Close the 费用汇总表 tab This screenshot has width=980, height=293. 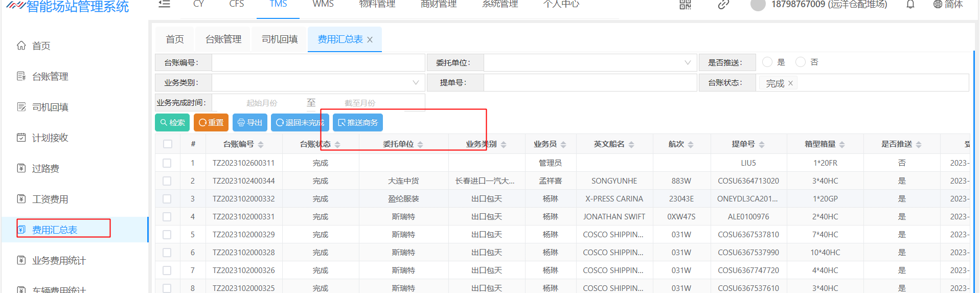click(370, 40)
